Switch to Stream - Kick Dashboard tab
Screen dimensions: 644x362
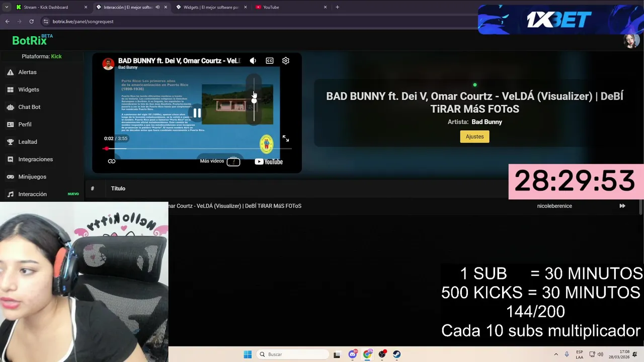coord(46,7)
